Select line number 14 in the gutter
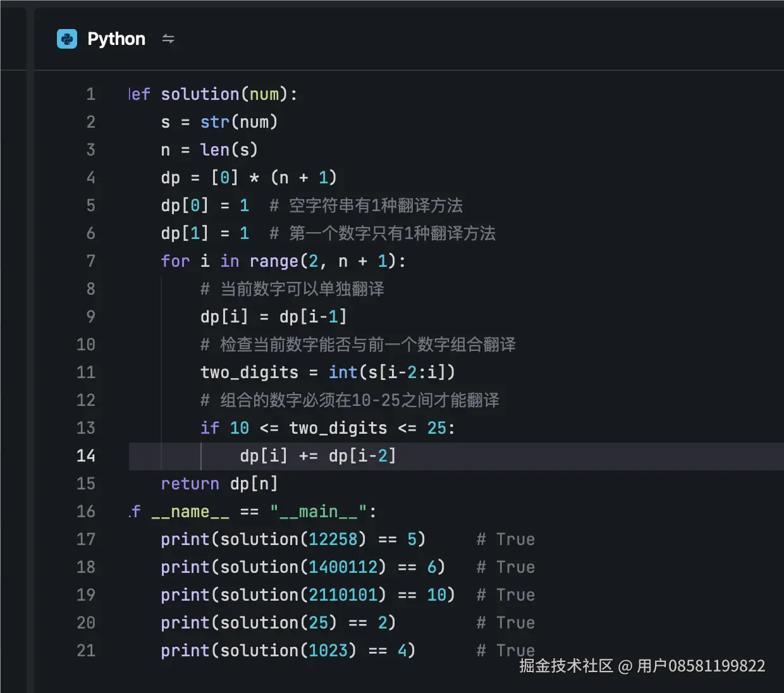 pyautogui.click(x=85, y=456)
